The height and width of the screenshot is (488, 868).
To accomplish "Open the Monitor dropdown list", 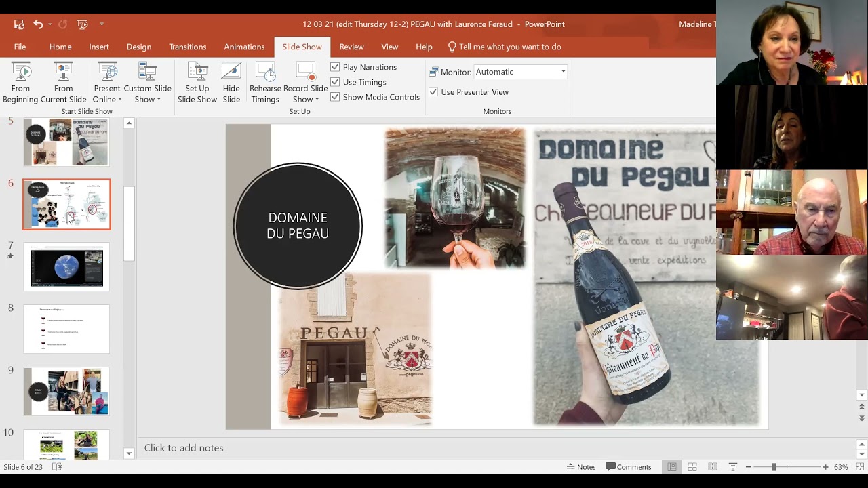I will click(562, 72).
